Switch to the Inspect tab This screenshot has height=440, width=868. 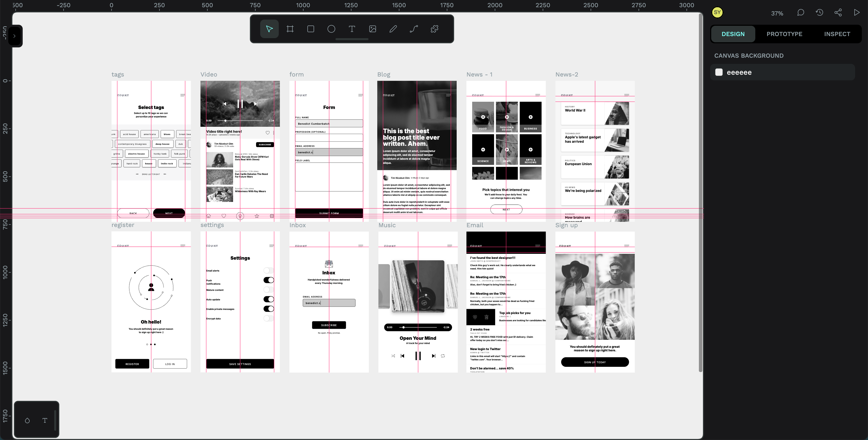click(x=837, y=34)
